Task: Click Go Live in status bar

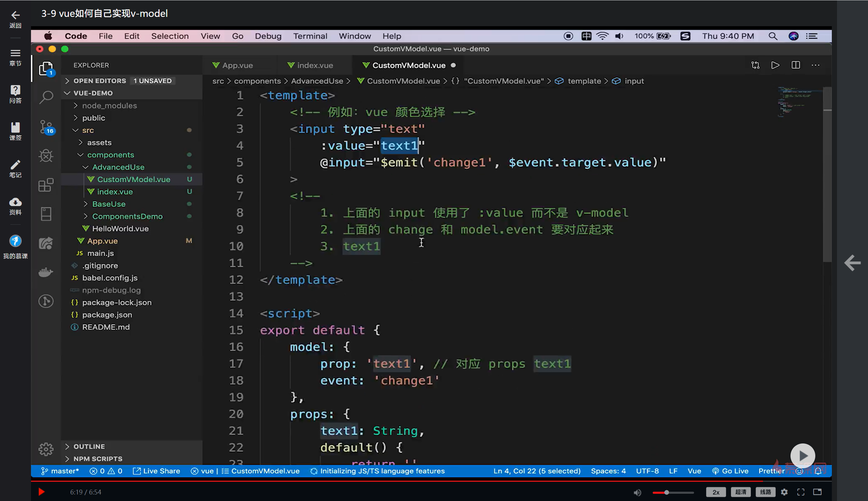Action: tap(730, 471)
